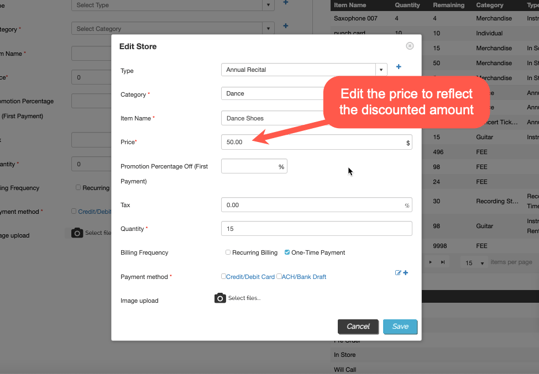The image size is (539, 374).
Task: Click the background Price field showing 0
Action: point(91,77)
